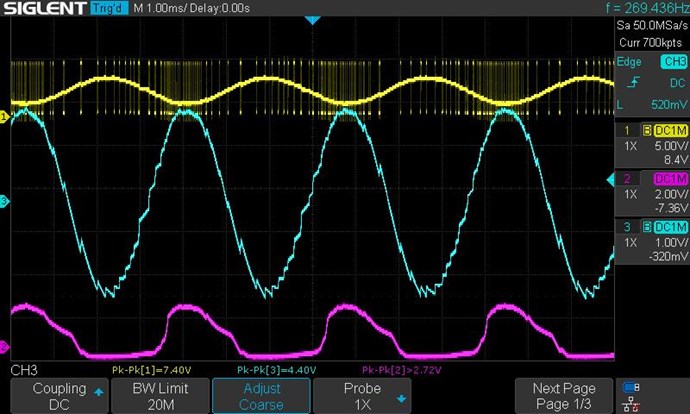Open the Coupling DC menu button

59,396
